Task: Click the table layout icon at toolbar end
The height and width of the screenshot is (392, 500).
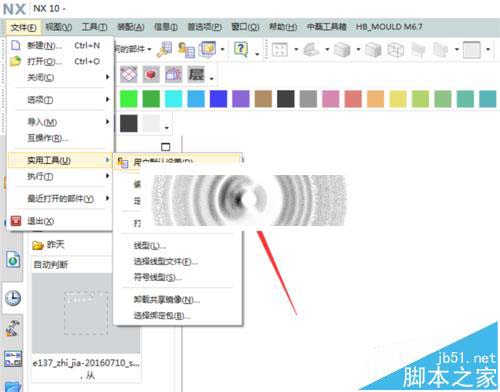Action: (472, 50)
